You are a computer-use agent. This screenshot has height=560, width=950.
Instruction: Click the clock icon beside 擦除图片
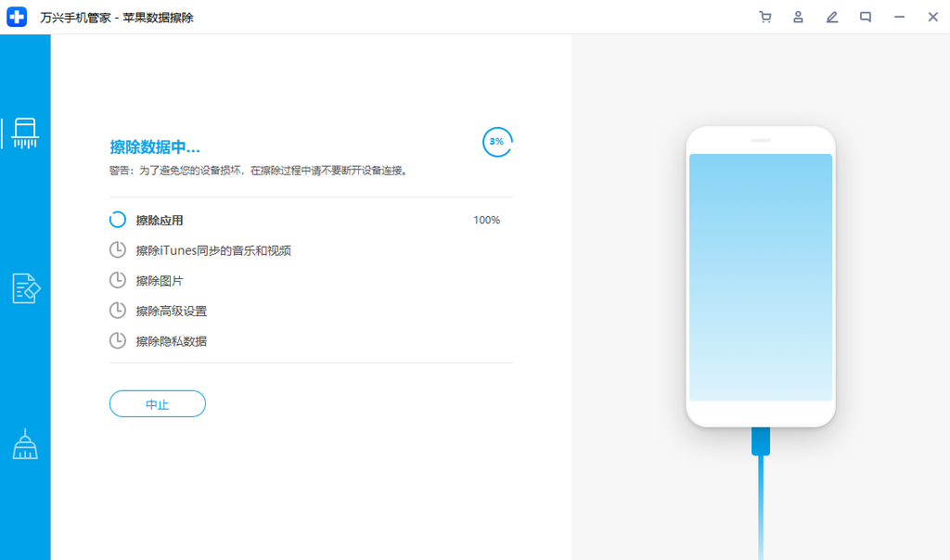[118, 280]
